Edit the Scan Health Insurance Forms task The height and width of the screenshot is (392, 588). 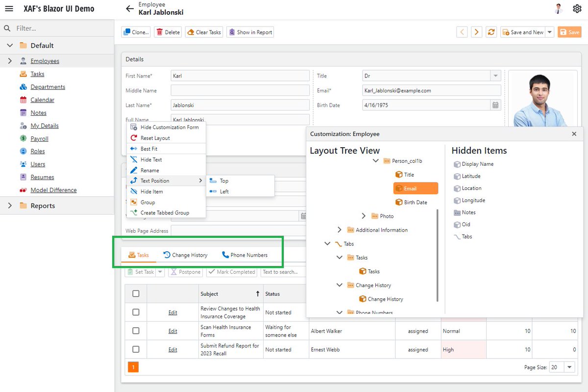pyautogui.click(x=173, y=331)
